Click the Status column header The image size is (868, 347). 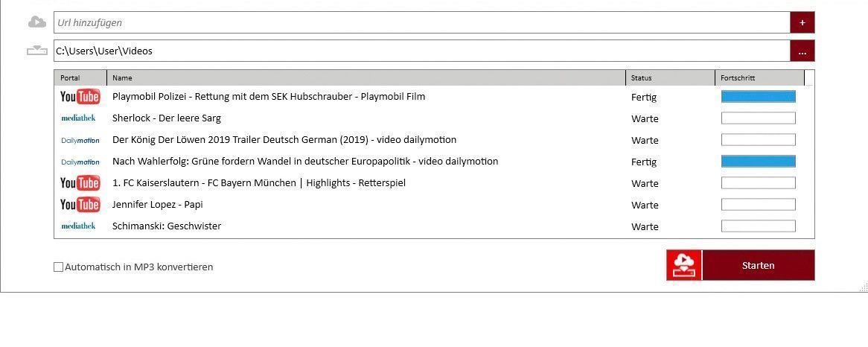tap(670, 78)
